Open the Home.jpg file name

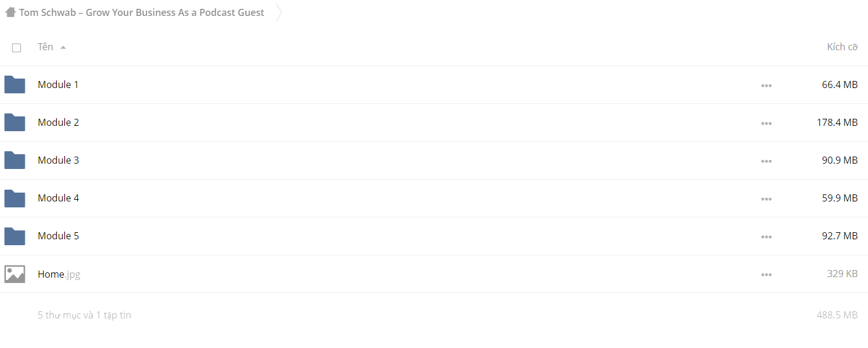59,274
